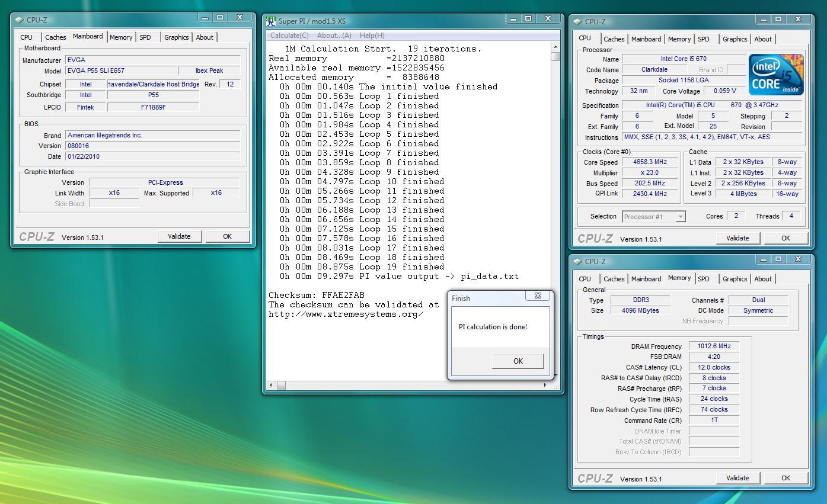Click the Super PI scroll up arrow
Viewport: 827px width, 504px height.
pyautogui.click(x=555, y=47)
